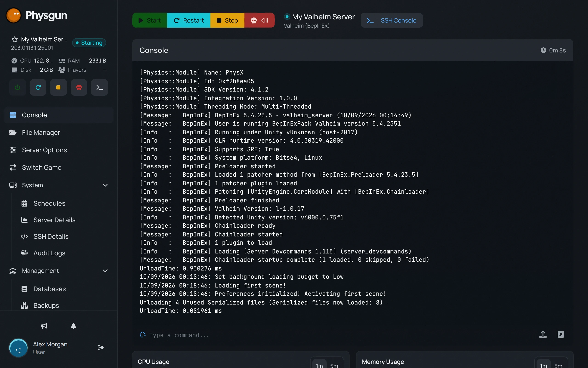Image resolution: width=588 pixels, height=368 pixels.
Task: Click the server status dot beside title
Action: (287, 17)
